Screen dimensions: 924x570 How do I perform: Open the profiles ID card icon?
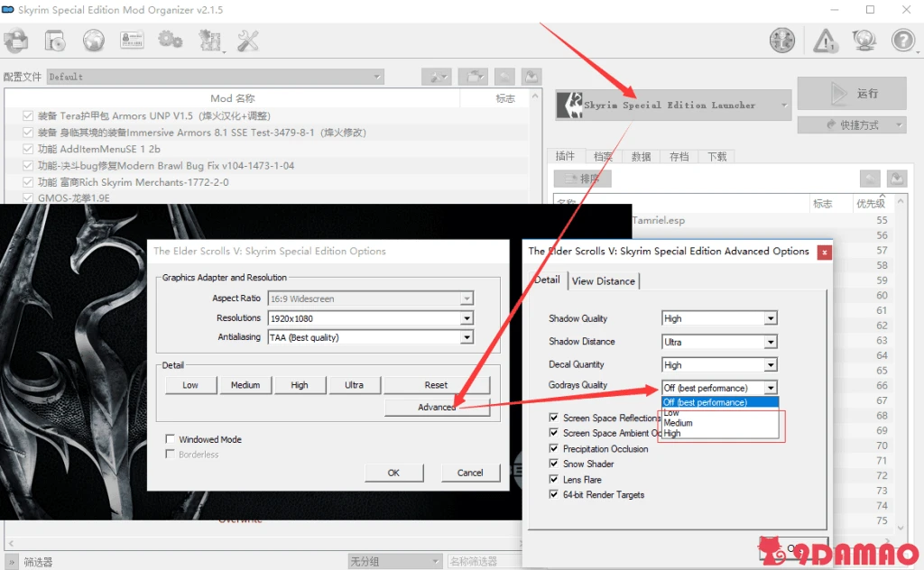click(x=132, y=41)
